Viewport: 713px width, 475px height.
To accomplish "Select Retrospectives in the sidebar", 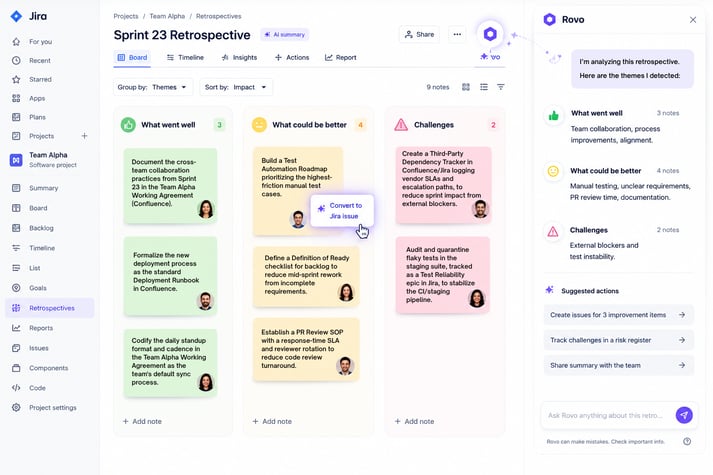I will point(50,308).
